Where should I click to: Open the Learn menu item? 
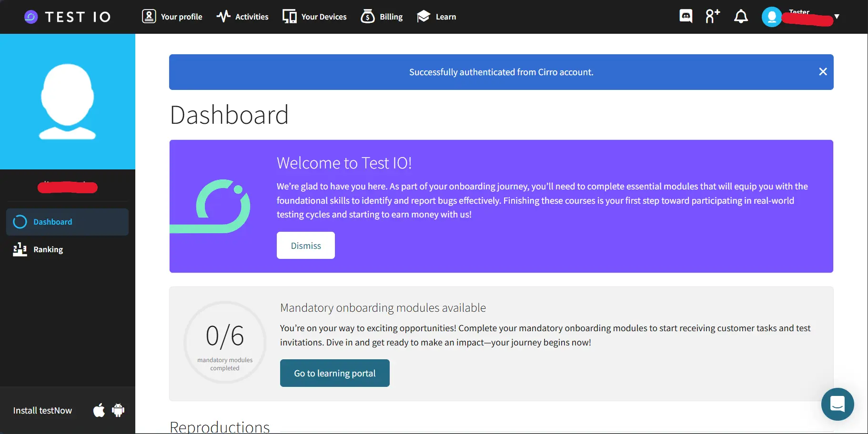click(x=436, y=17)
